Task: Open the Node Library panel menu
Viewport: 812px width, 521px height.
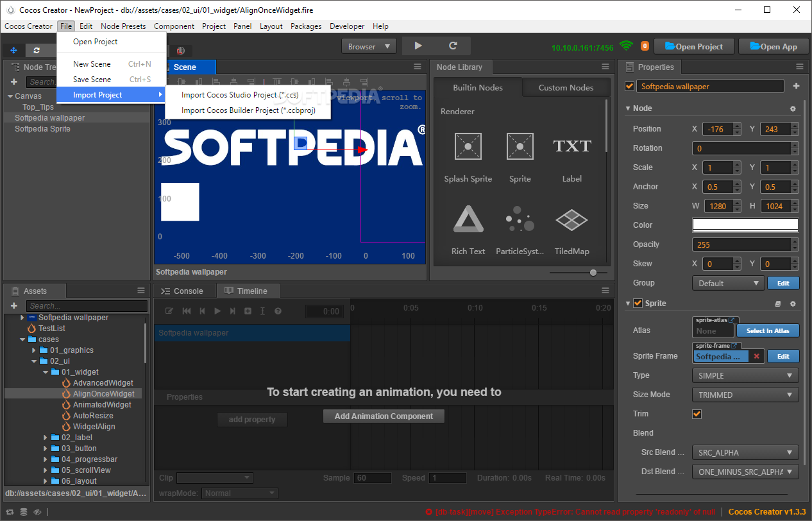Action: (605, 67)
